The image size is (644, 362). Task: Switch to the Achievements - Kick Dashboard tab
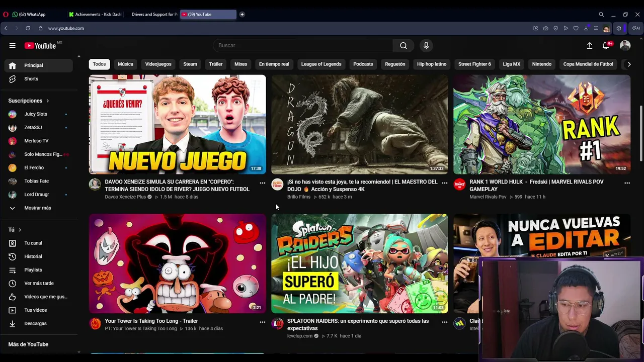(95, 15)
